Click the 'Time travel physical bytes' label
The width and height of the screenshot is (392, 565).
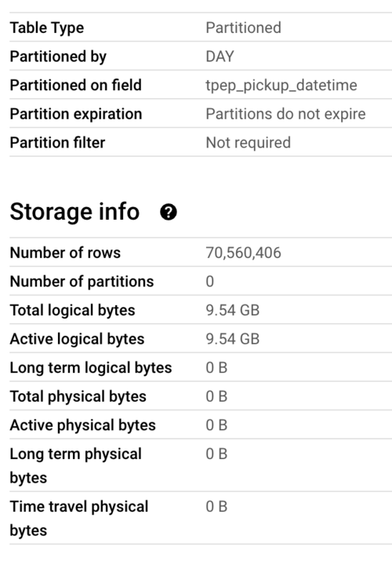click(79, 519)
